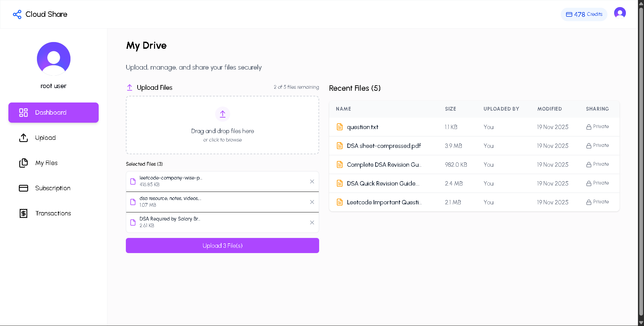Click file icon of leetcode-company-wise selected file

133,181
